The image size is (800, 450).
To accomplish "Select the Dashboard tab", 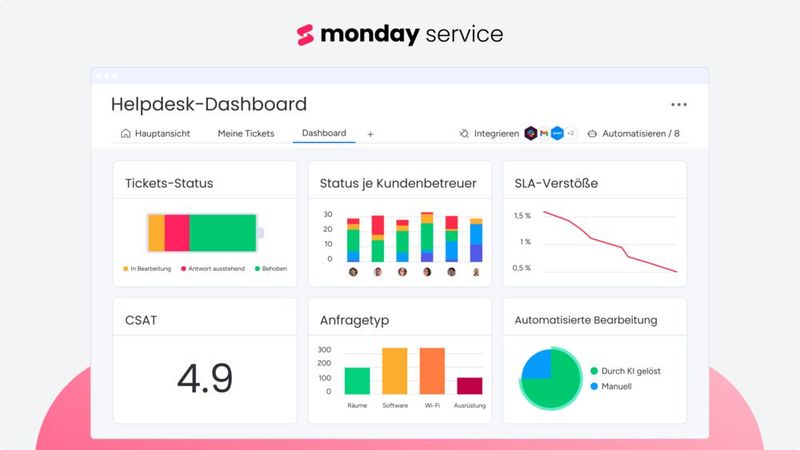I will pos(324,133).
